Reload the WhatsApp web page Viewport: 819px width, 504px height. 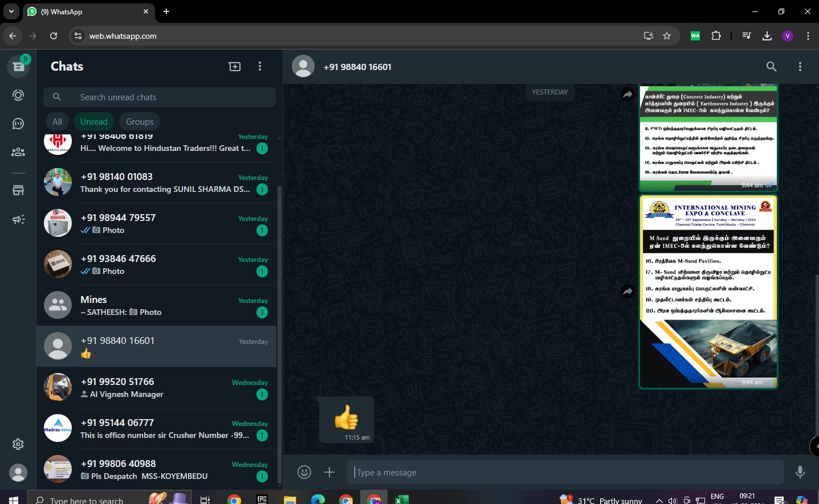54,36
